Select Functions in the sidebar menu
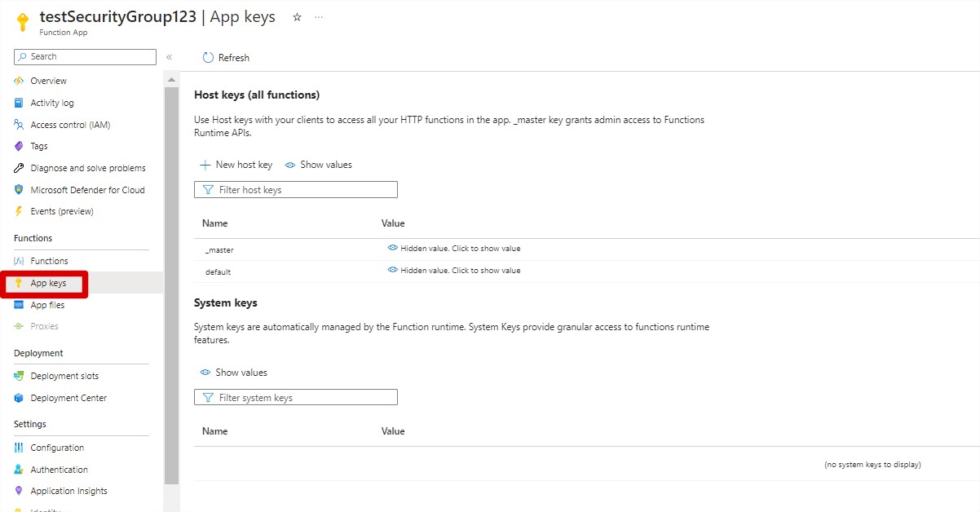This screenshot has height=512, width=980. click(x=49, y=261)
